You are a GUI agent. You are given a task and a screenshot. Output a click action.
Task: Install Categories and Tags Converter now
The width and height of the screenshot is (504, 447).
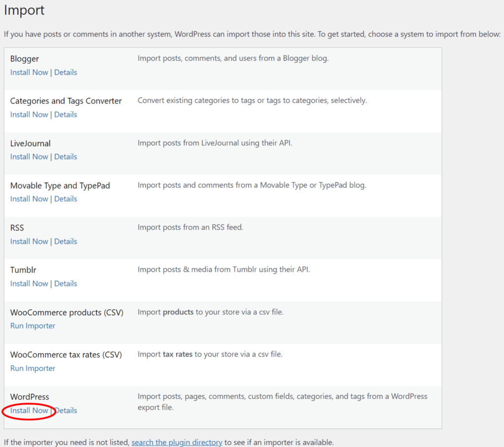(29, 115)
